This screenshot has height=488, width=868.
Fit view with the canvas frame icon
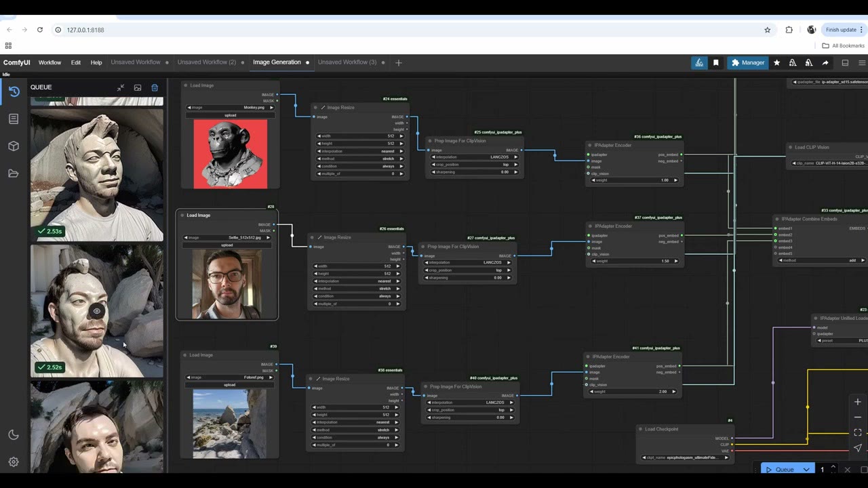tap(858, 432)
